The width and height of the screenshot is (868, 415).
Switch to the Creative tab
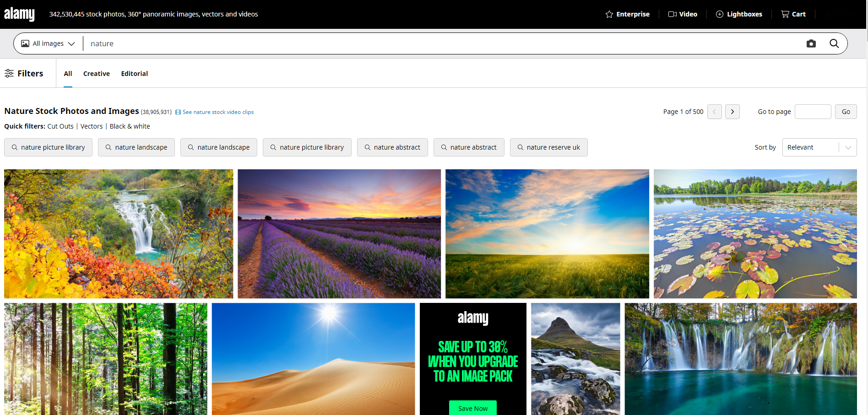[x=96, y=74]
